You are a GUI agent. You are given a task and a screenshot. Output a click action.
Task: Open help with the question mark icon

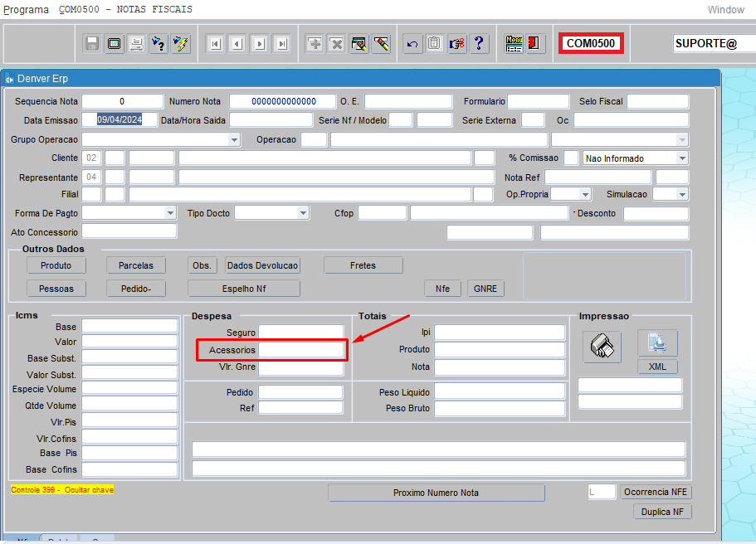tap(480, 44)
